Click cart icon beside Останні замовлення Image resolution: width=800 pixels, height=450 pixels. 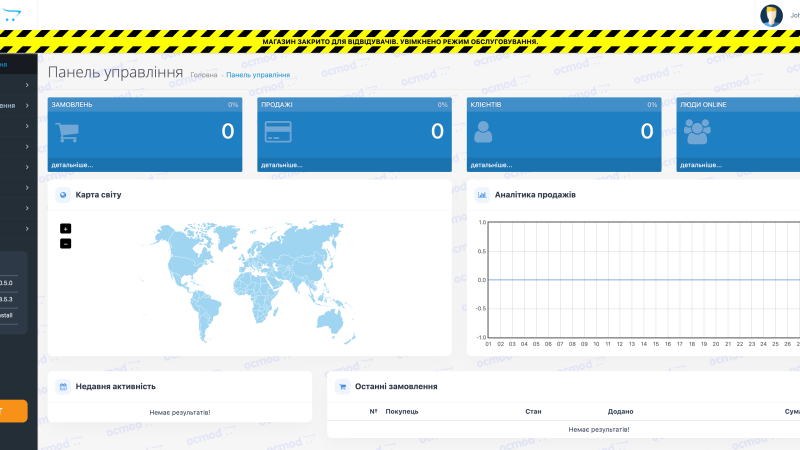(342, 387)
